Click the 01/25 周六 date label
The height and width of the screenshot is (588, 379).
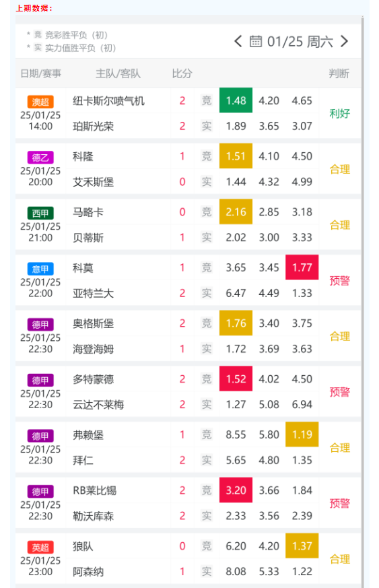click(x=300, y=42)
